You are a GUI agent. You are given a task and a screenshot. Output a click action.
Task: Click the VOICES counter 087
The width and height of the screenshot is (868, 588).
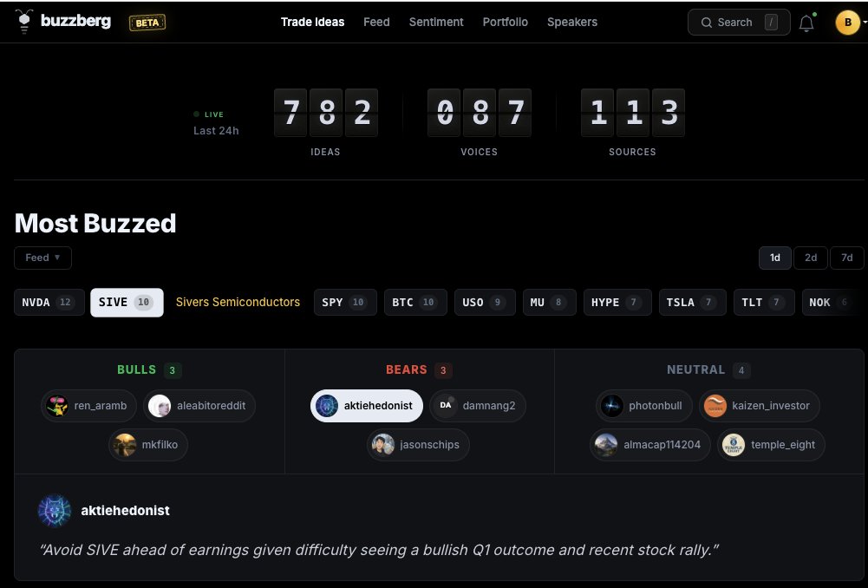click(480, 113)
